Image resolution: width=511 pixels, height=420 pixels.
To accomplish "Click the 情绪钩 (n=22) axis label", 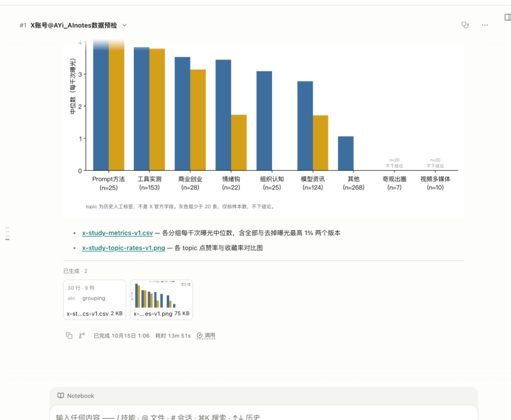I will [231, 183].
